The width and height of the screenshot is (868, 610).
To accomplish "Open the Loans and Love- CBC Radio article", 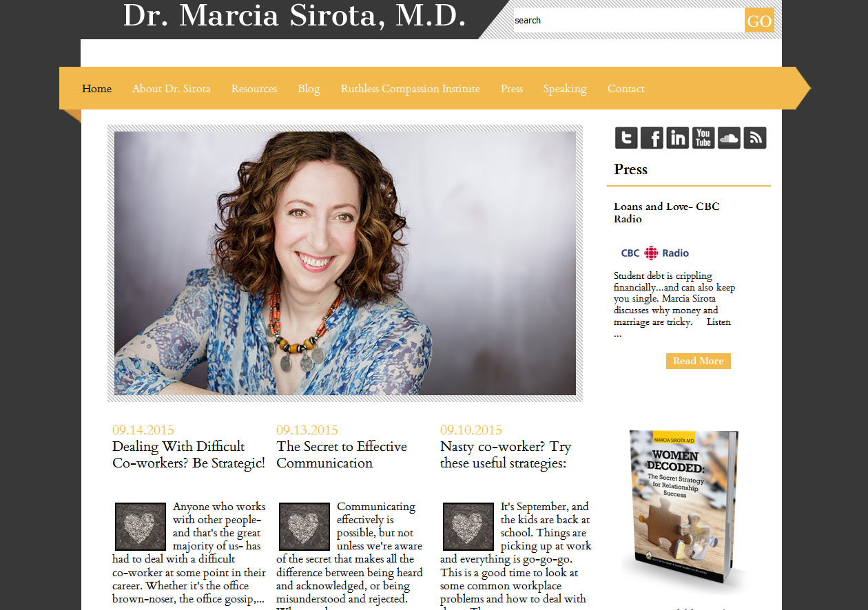I will coord(667,213).
